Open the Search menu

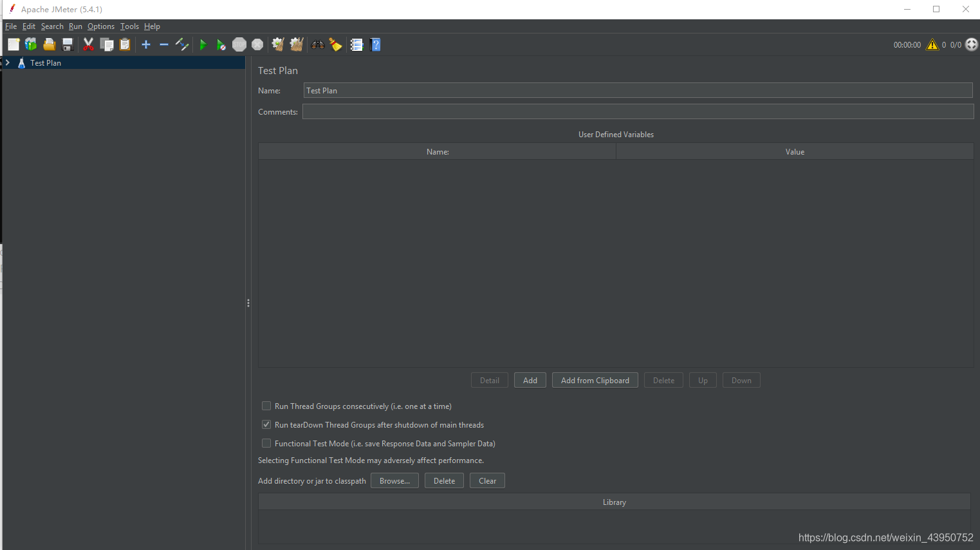click(52, 26)
